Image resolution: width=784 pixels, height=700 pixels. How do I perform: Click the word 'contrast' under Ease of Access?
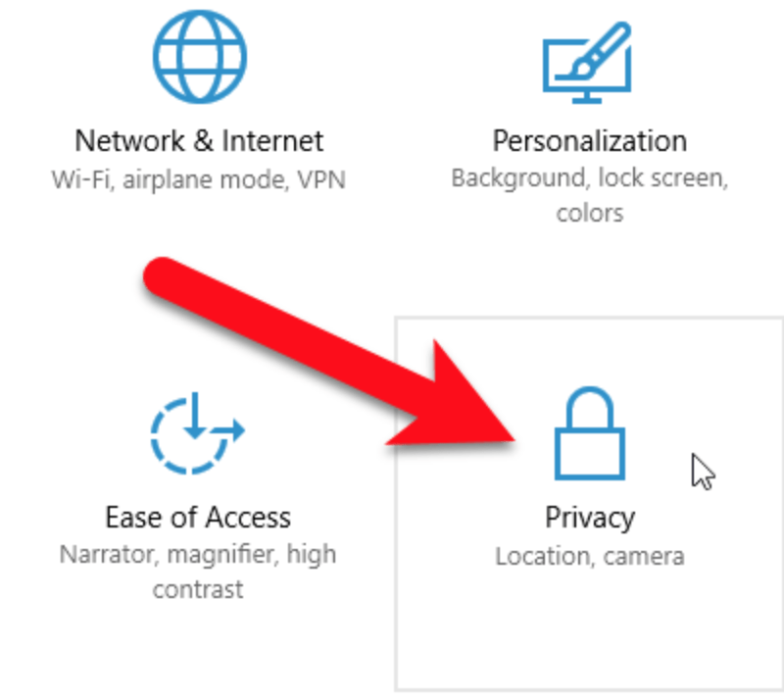coord(198,589)
